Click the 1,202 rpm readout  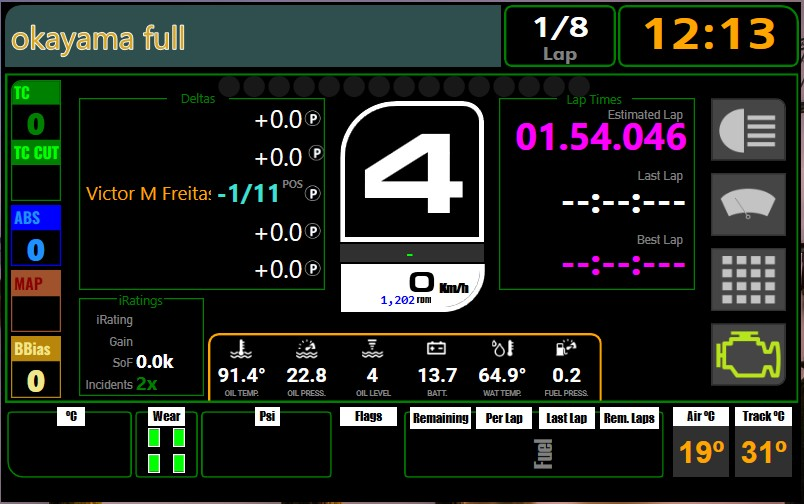click(x=406, y=300)
